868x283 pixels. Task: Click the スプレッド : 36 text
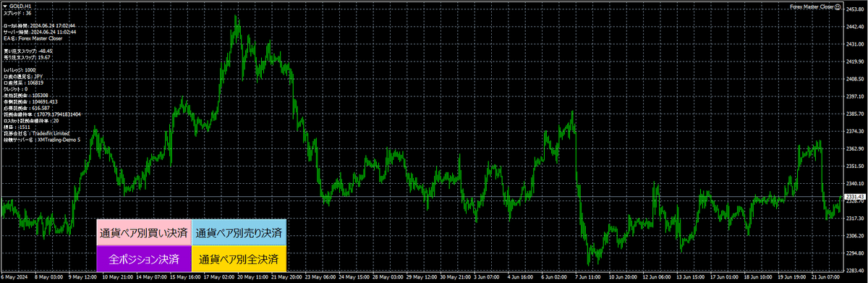coord(17,13)
